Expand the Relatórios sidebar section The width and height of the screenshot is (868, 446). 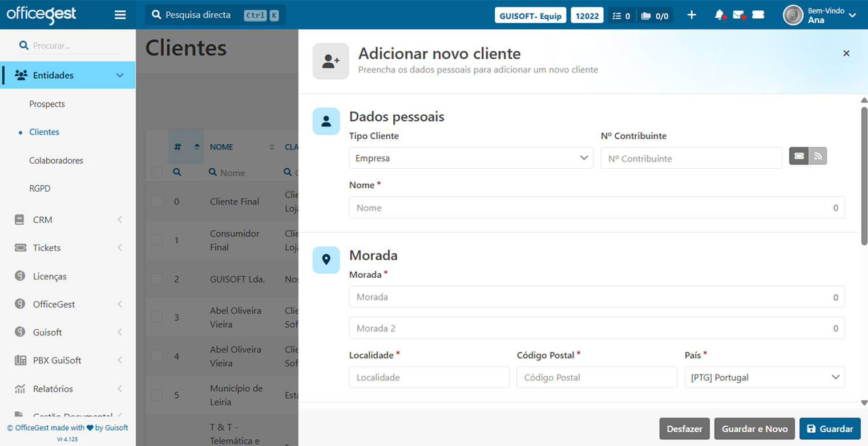pyautogui.click(x=120, y=389)
